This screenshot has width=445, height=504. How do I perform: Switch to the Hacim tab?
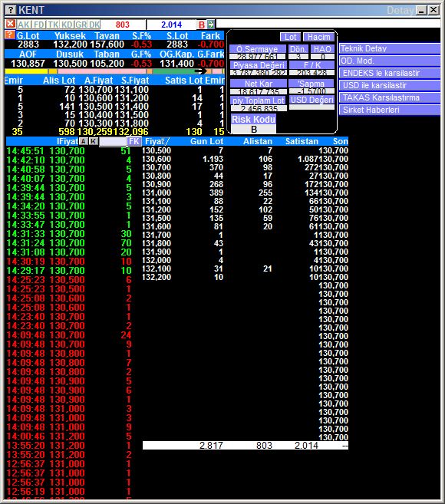pyautogui.click(x=318, y=37)
